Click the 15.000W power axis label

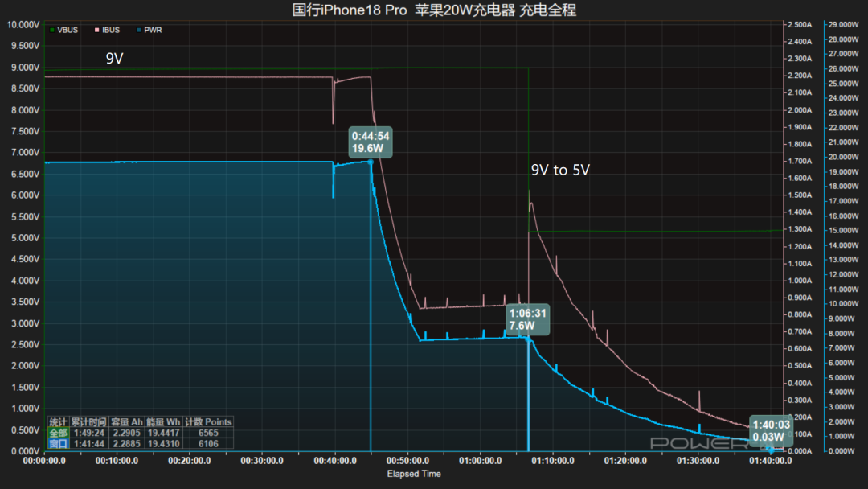pos(844,231)
